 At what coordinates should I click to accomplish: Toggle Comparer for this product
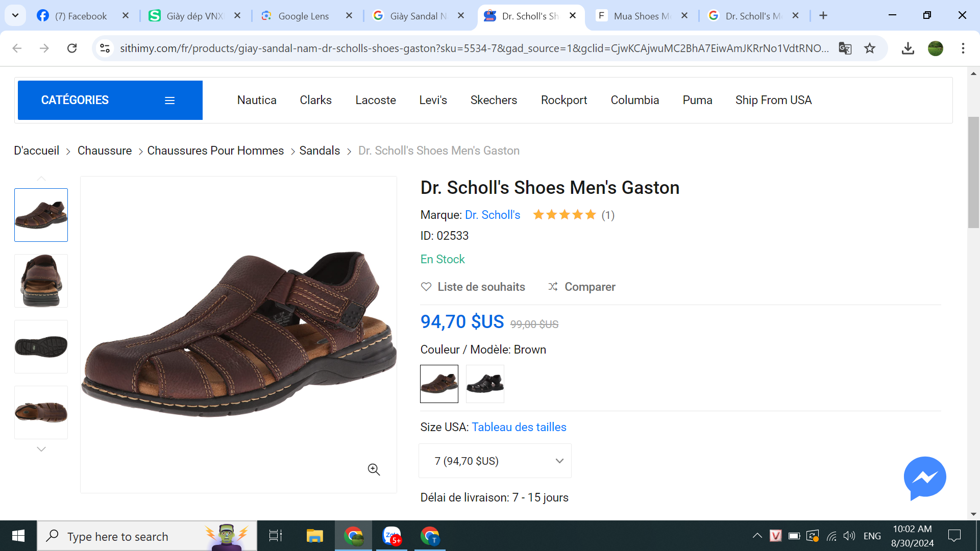pyautogui.click(x=582, y=287)
